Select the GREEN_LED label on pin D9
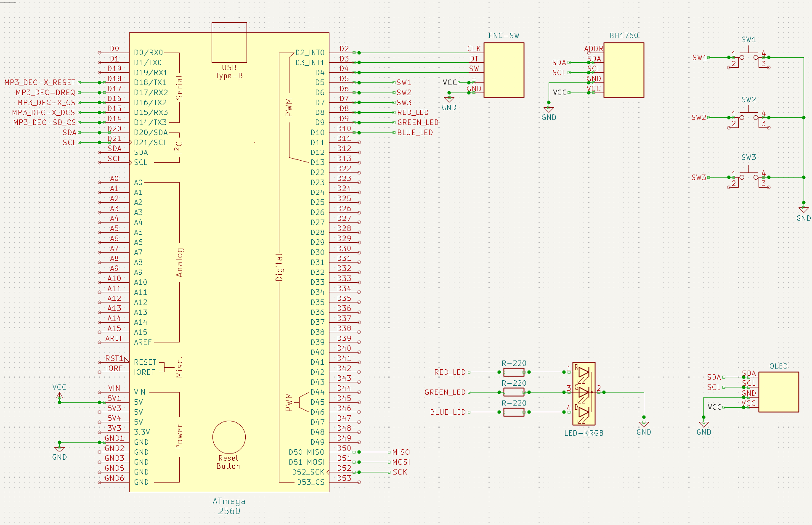812x525 pixels. tap(418, 122)
